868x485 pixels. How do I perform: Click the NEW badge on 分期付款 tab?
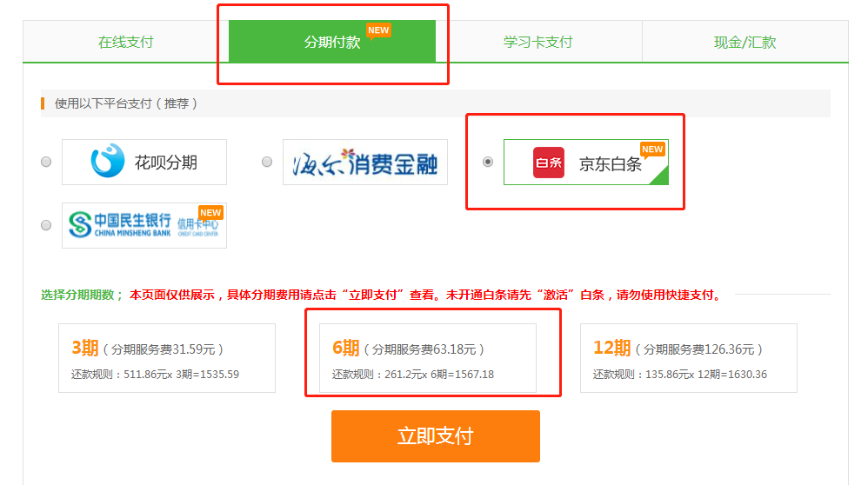(x=378, y=30)
